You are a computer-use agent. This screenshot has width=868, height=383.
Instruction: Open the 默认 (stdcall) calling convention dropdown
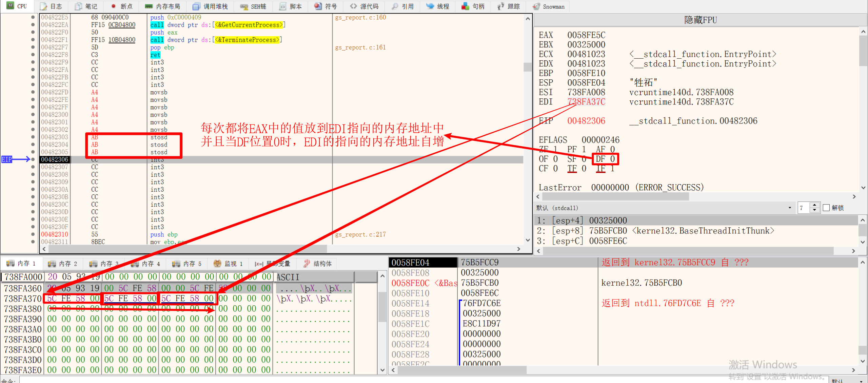click(x=790, y=207)
